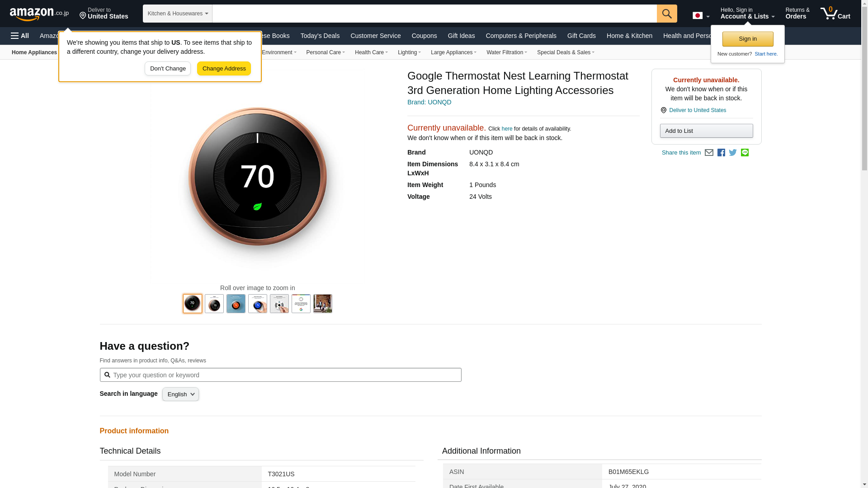
Task: Open the All hamburger menu
Action: [x=20, y=36]
